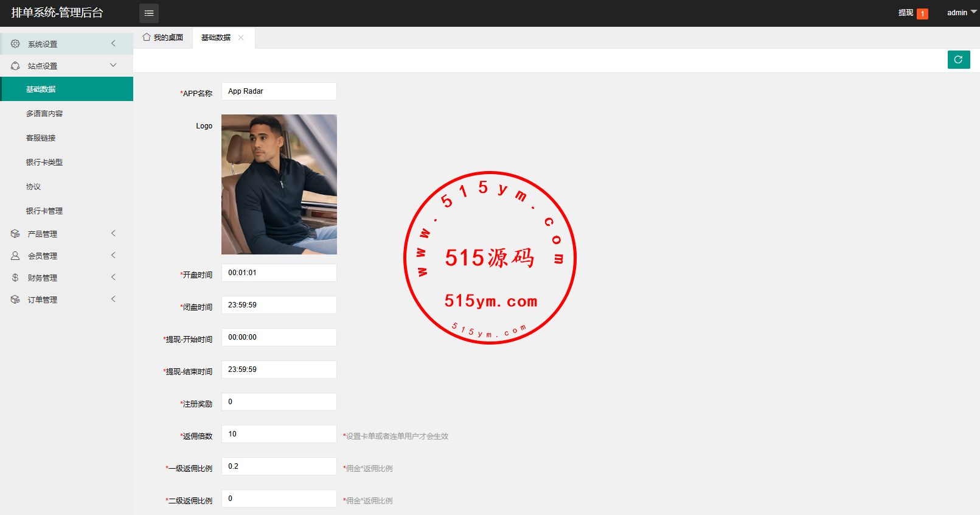980x515 pixels.
Task: Click the headset icon beside 站点设置
Action: [15, 66]
